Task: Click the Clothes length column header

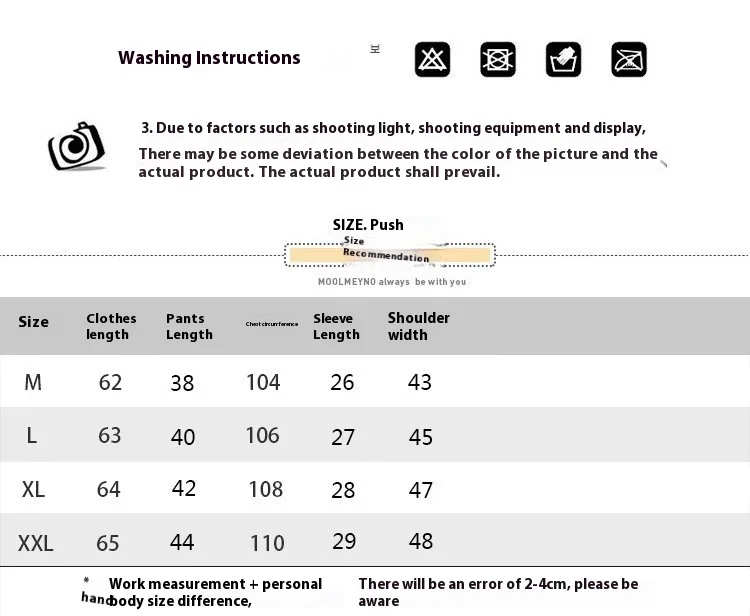Action: [x=111, y=326]
